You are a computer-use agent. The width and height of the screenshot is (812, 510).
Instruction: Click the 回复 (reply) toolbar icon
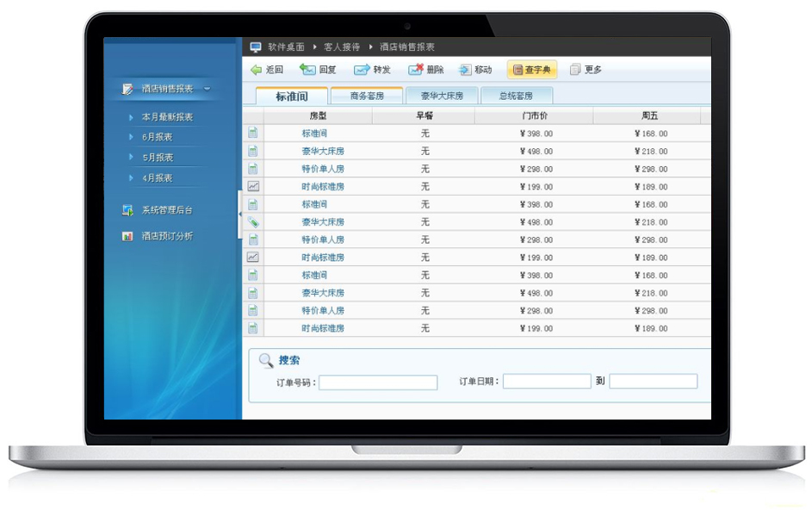(x=319, y=70)
